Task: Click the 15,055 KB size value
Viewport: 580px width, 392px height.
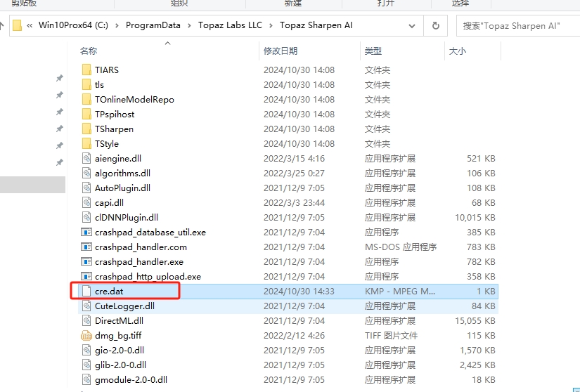Action: (x=475, y=320)
